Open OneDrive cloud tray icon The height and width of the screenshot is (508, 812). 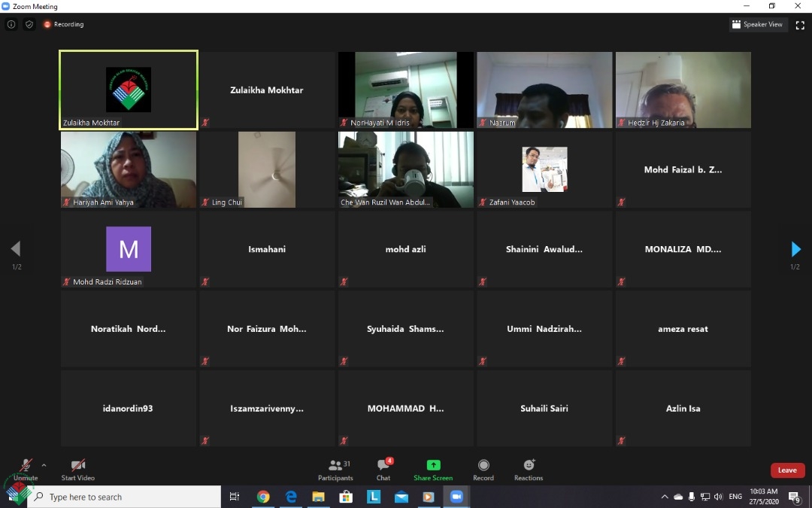click(x=678, y=497)
